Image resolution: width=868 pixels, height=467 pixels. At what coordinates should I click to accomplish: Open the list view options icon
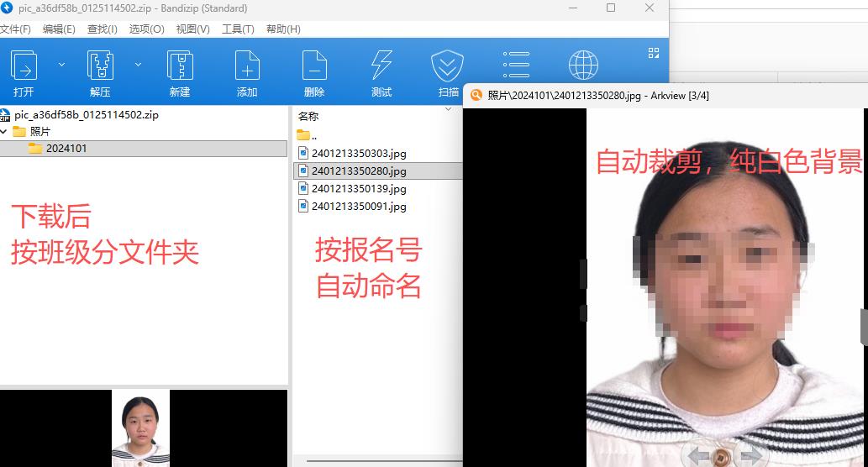coord(515,65)
